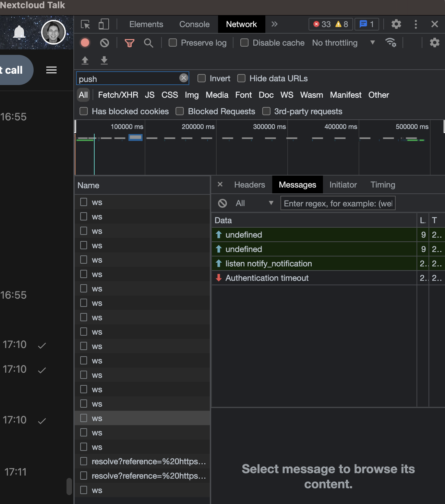
Task: Open the issues counter badge
Action: tap(366, 24)
